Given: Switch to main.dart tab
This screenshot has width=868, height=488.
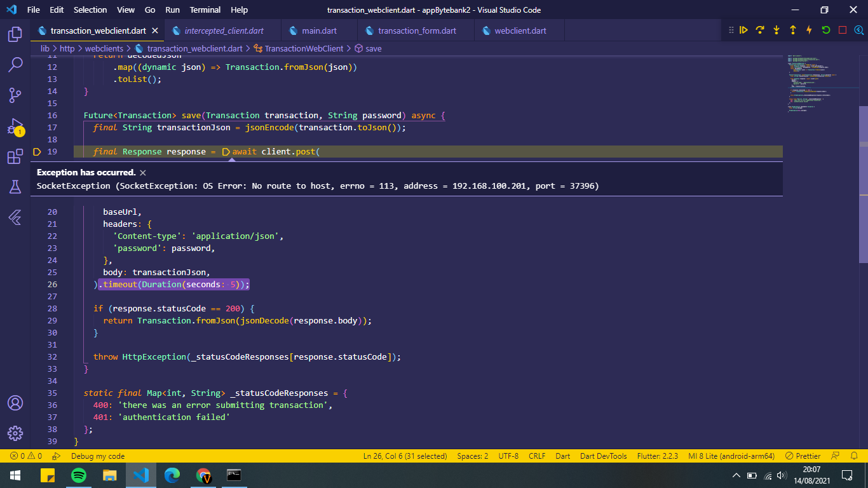Looking at the screenshot, I should [320, 30].
